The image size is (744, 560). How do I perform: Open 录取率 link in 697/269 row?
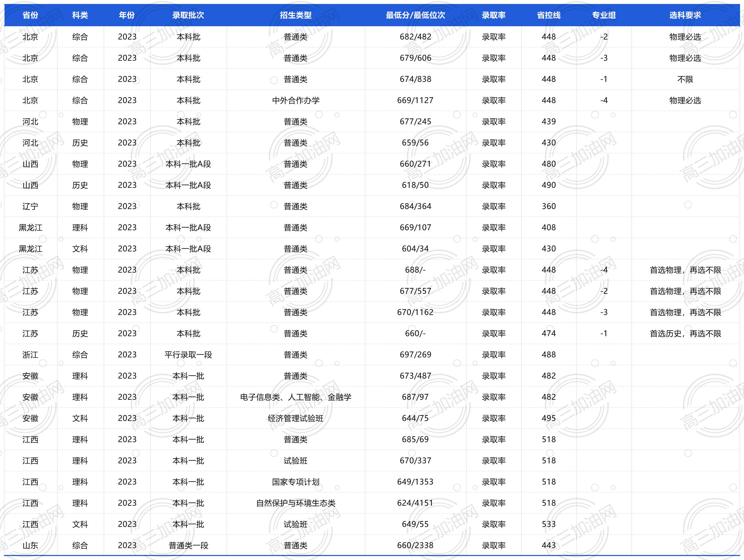click(x=494, y=354)
